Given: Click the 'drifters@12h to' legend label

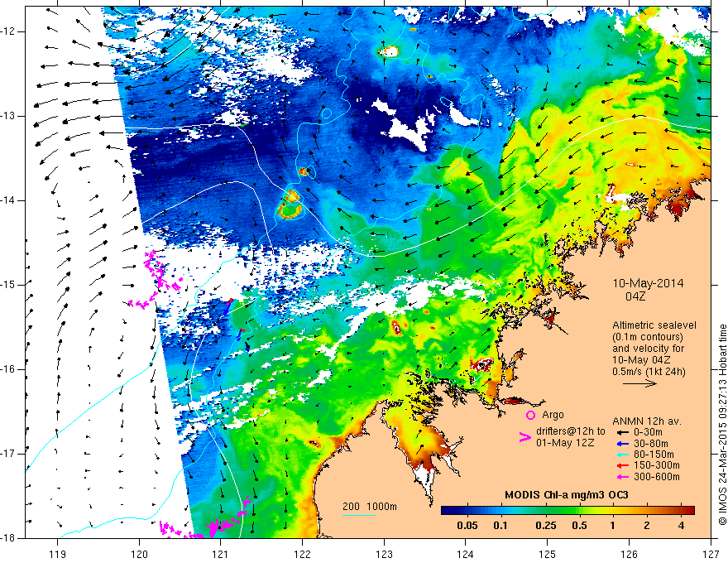Looking at the screenshot, I should (571, 431).
